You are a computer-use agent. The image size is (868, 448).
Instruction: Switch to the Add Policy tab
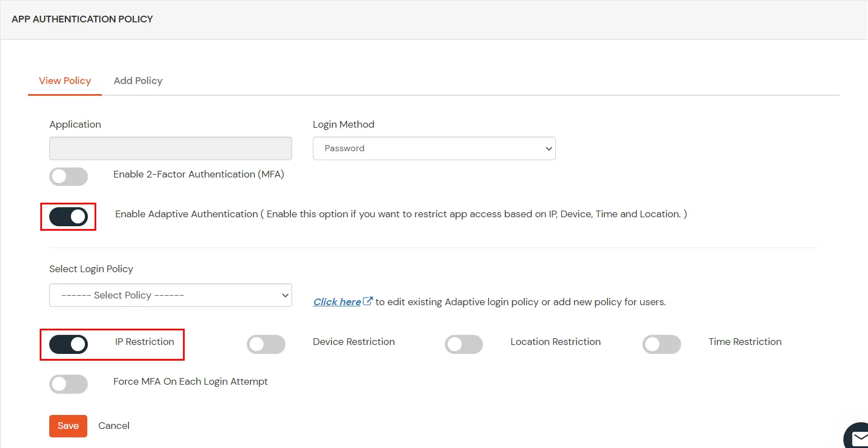[138, 81]
